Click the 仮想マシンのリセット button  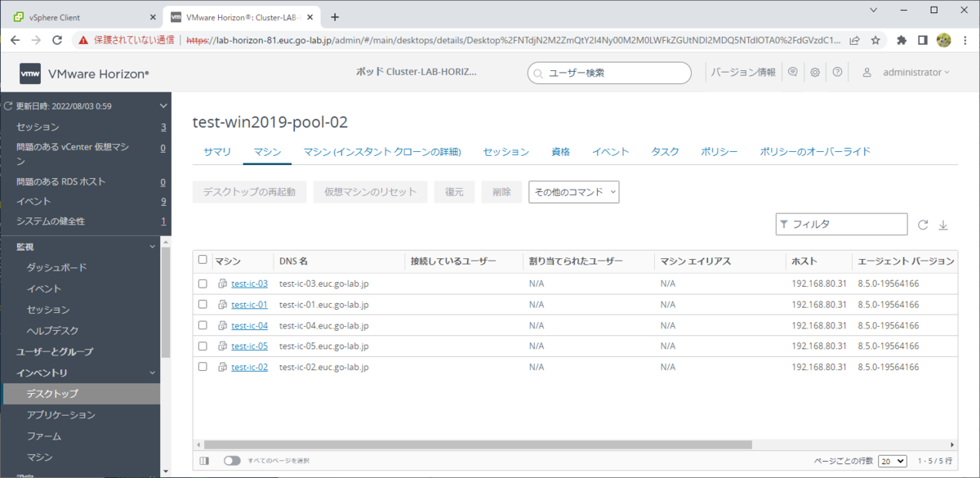coord(371,192)
